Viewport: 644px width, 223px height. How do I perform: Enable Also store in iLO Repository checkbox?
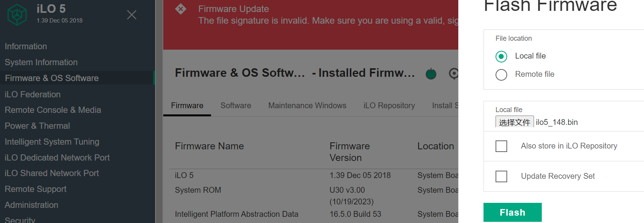coord(501,146)
